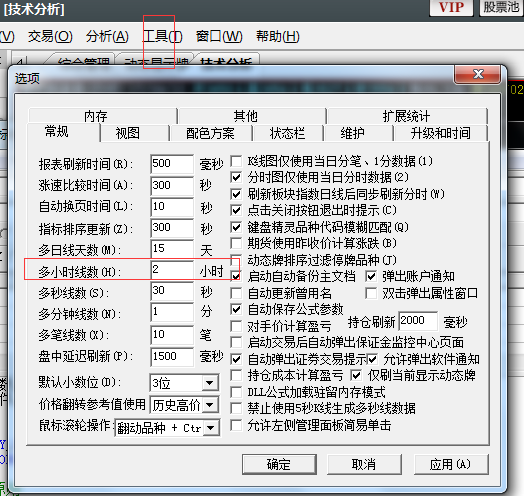524x496 pixels.
Task: Toggle 自动保存公式参数 checkbox
Action: coord(236,309)
